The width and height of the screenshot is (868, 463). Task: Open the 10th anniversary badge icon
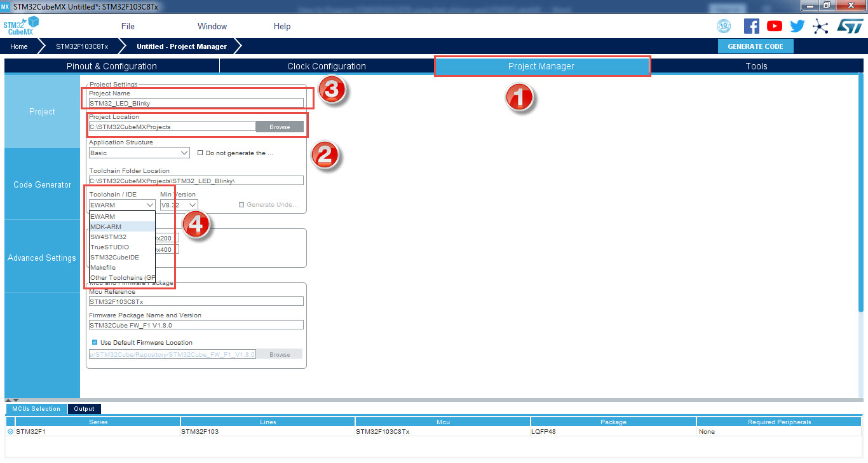click(x=724, y=26)
